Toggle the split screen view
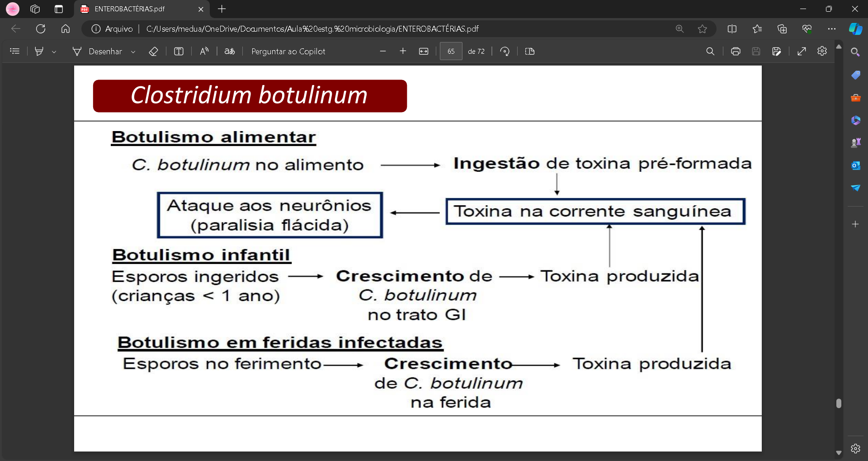868x461 pixels. tap(732, 29)
